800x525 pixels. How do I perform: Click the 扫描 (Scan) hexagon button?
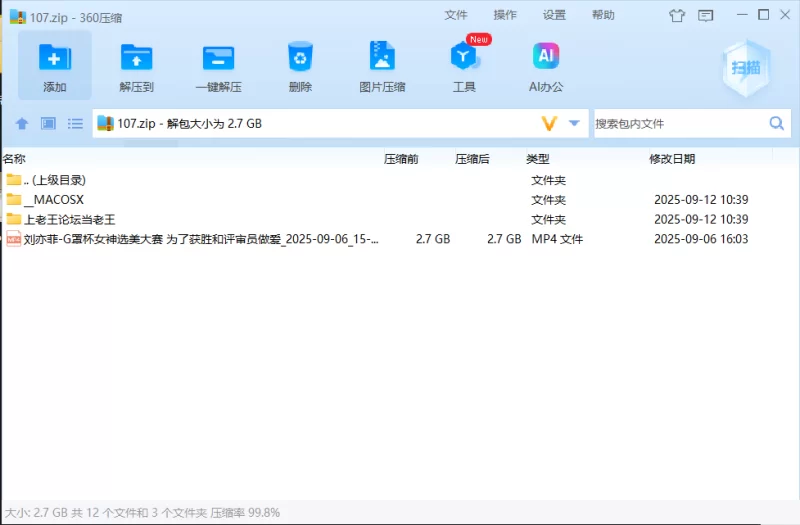click(744, 67)
